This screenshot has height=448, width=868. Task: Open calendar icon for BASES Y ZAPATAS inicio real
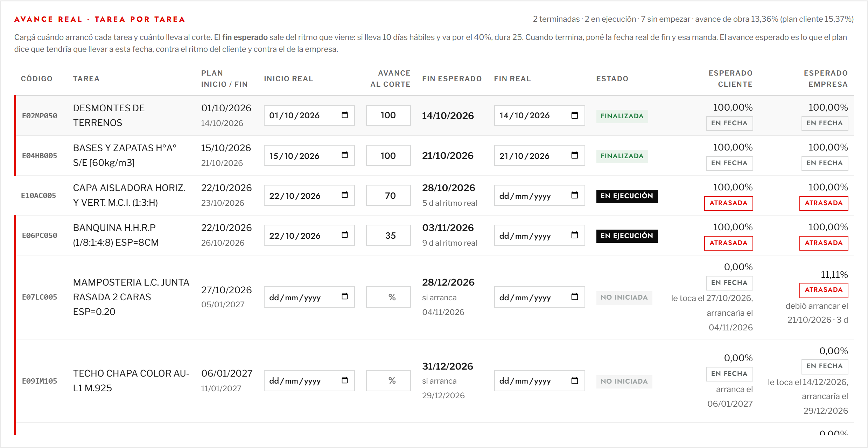(345, 155)
